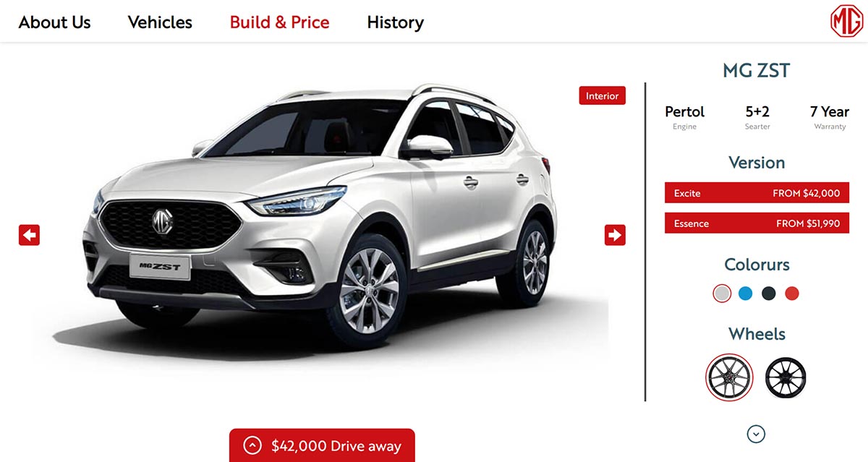Pick the red colour swatch
This screenshot has height=462, width=868.
click(x=792, y=294)
